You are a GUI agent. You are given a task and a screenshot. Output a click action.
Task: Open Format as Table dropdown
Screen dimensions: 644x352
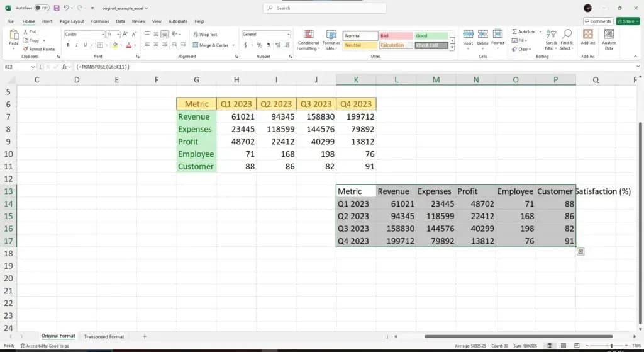[331, 40]
